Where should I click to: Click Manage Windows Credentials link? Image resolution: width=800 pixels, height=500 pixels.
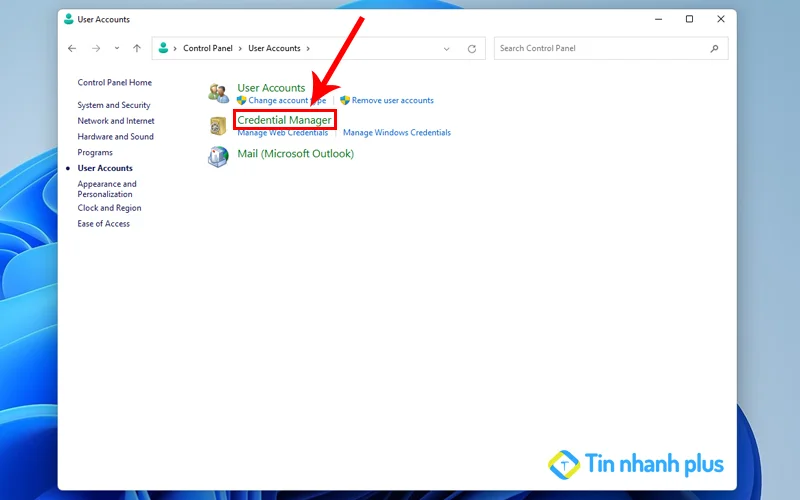pos(397,133)
